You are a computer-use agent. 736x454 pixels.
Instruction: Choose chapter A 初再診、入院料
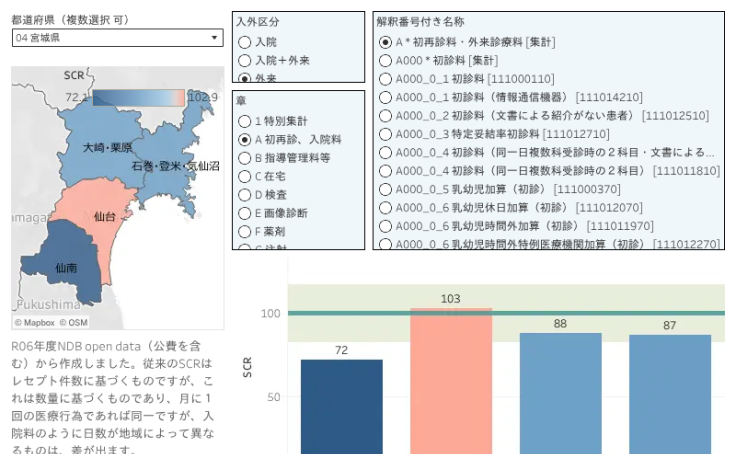pyautogui.click(x=245, y=139)
